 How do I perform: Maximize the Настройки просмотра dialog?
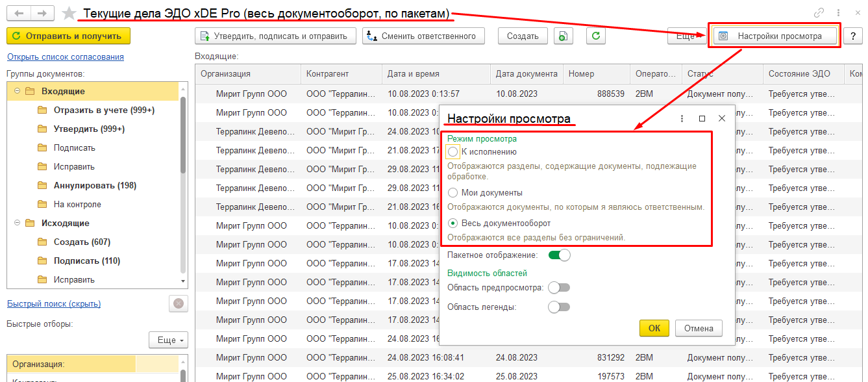tap(702, 119)
